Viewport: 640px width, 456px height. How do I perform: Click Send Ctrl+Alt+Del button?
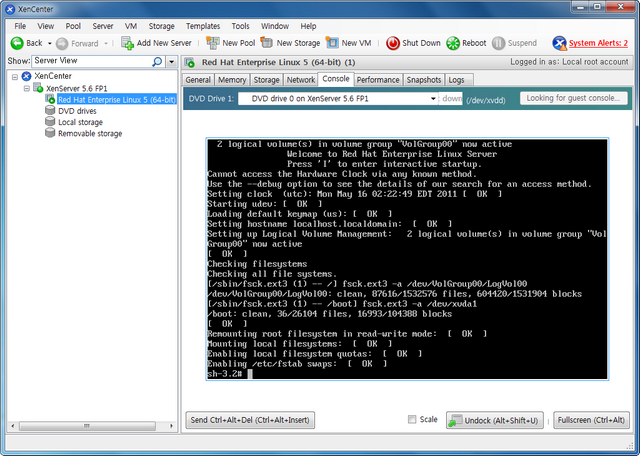click(250, 420)
